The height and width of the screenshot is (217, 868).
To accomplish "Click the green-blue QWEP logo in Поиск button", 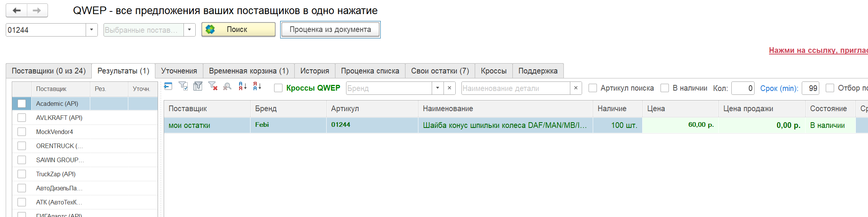I will point(210,29).
